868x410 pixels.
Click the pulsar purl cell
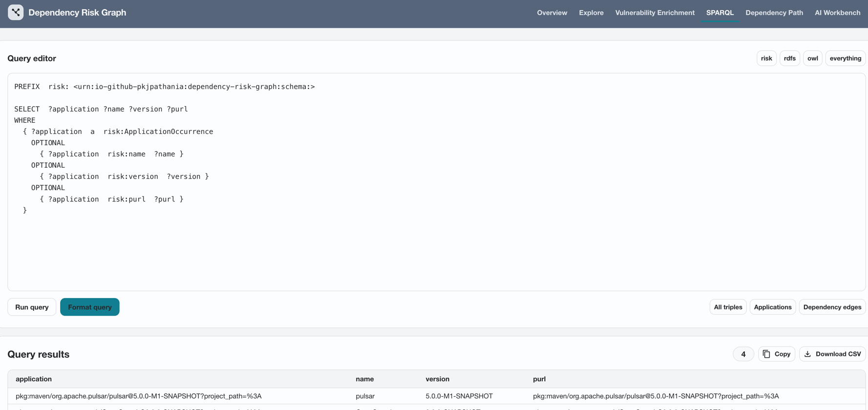click(x=656, y=396)
